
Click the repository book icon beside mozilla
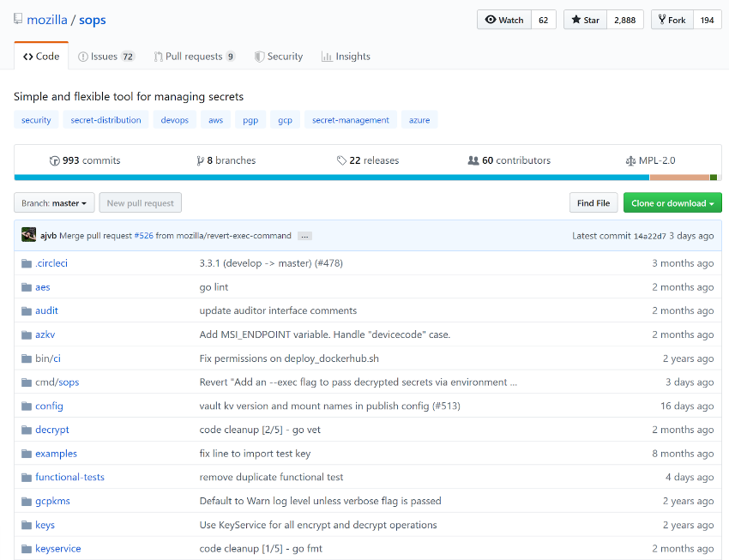[18, 19]
